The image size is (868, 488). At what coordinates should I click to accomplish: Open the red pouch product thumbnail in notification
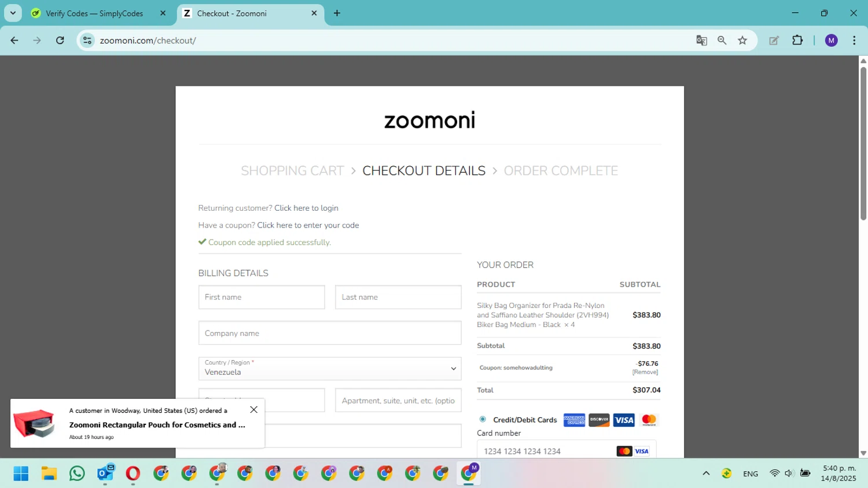pyautogui.click(x=34, y=423)
